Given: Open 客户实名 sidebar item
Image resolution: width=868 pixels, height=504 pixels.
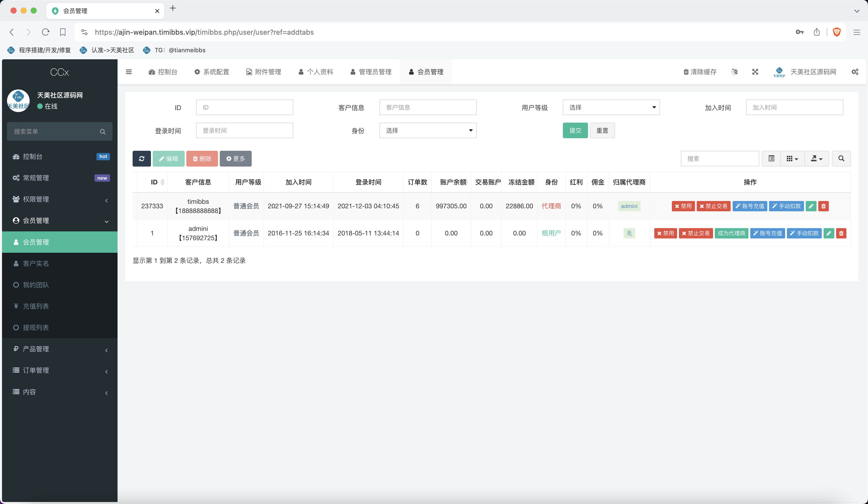Looking at the screenshot, I should pos(60,264).
